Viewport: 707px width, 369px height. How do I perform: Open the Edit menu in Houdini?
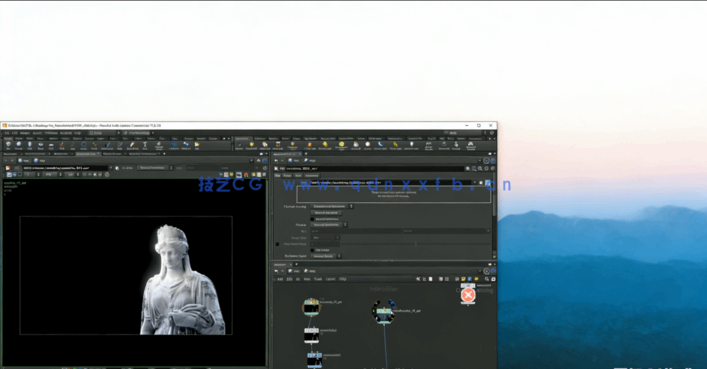[x=15, y=133]
